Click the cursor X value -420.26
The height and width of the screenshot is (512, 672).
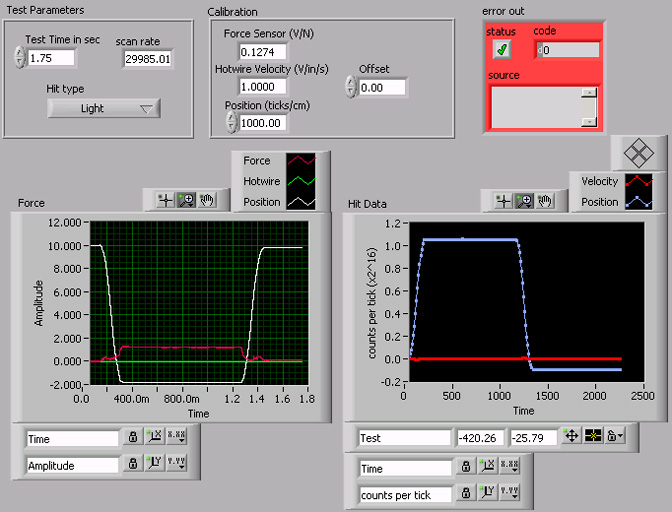click(x=480, y=438)
